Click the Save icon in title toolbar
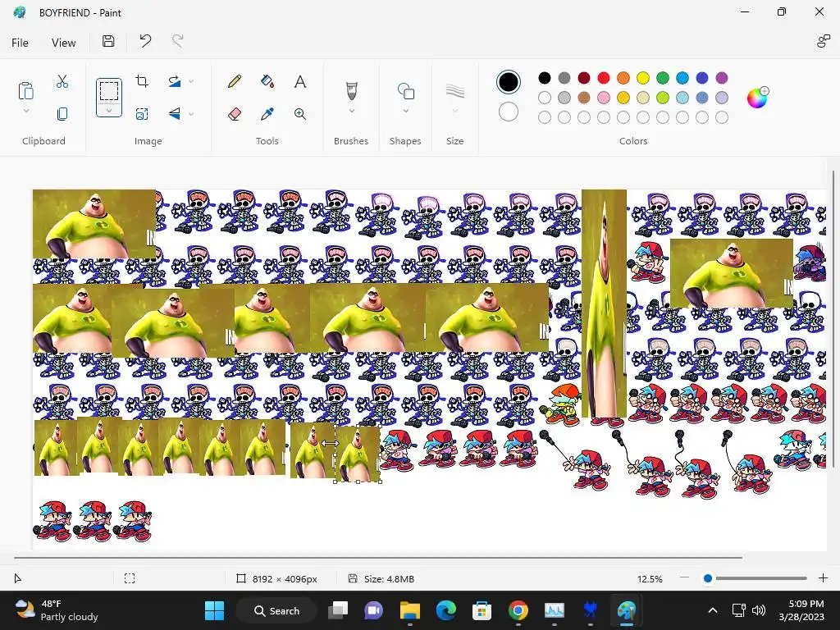 tap(108, 41)
